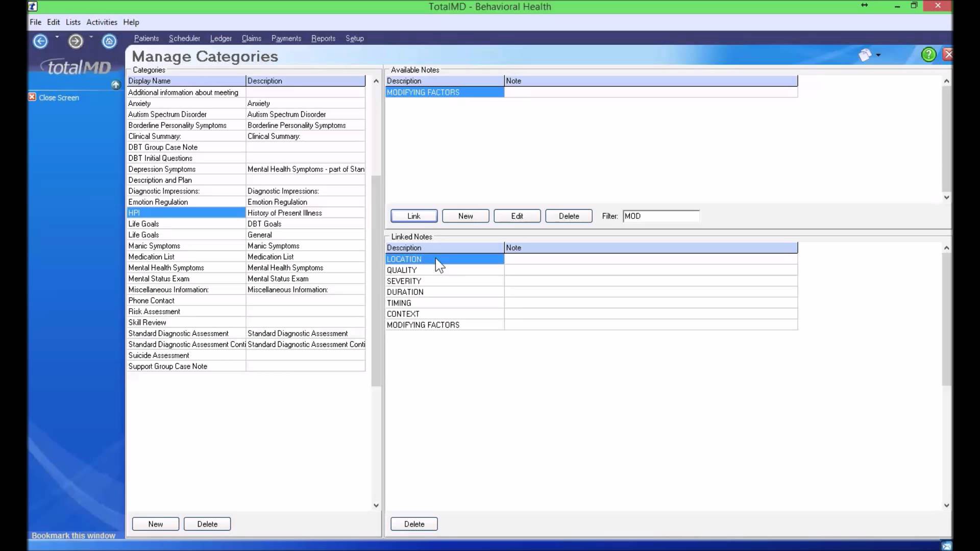
Task: Click the notes/print icon in the window header
Action: 866,55
